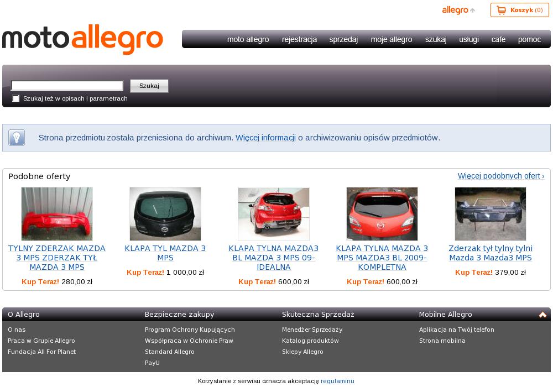This screenshot has width=553, height=392.
Task: Click the Mobilne Allegro footer heading
Action: (445, 315)
